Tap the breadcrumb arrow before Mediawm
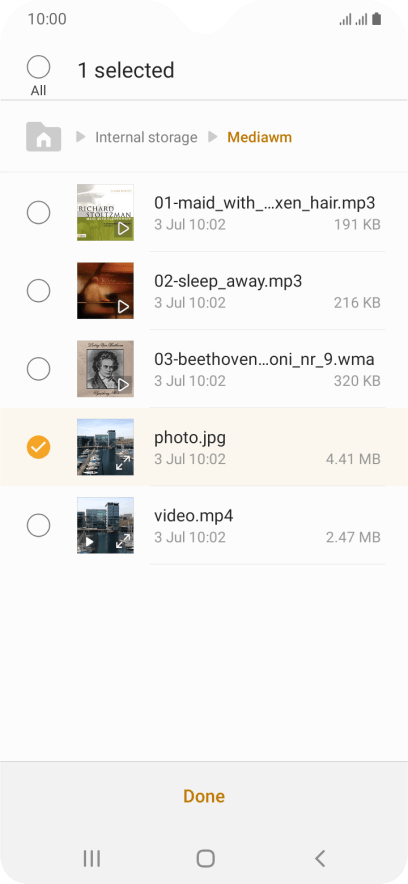Image resolution: width=408 pixels, height=884 pixels. click(x=212, y=137)
